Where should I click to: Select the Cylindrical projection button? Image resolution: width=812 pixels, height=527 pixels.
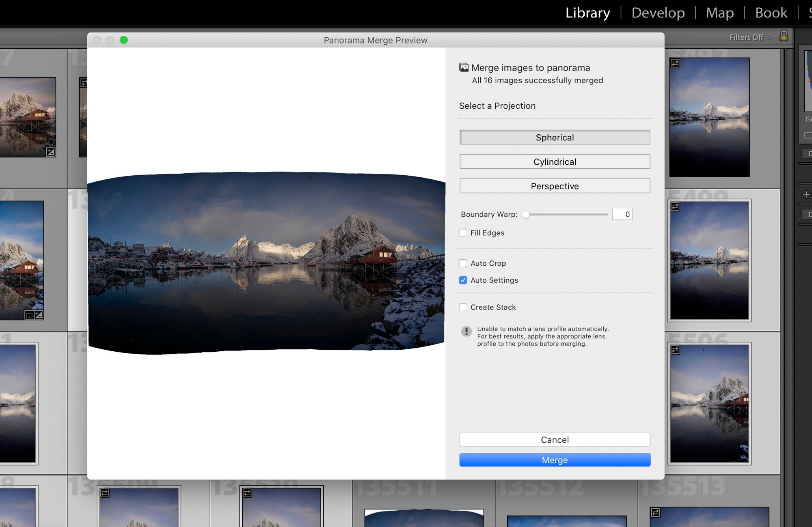555,161
